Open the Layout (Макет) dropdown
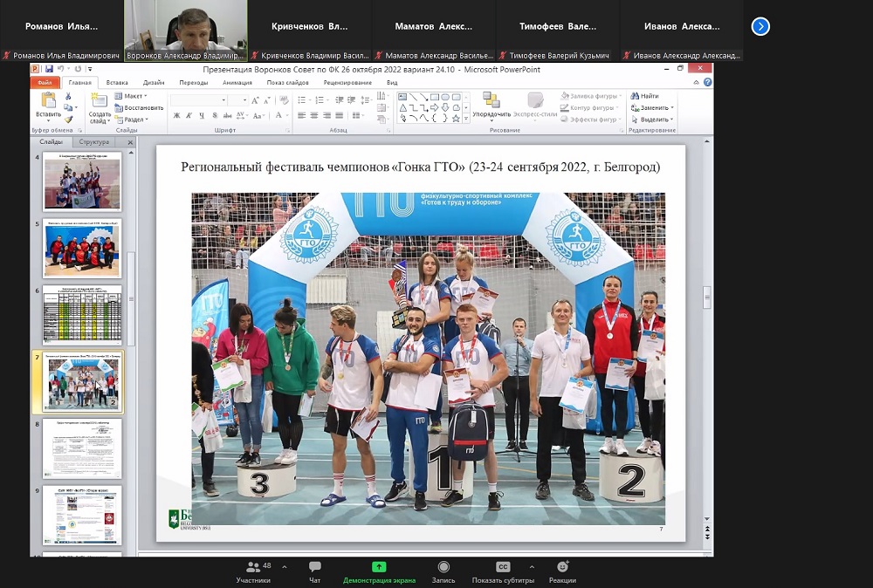This screenshot has height=588, width=873. 134,96
